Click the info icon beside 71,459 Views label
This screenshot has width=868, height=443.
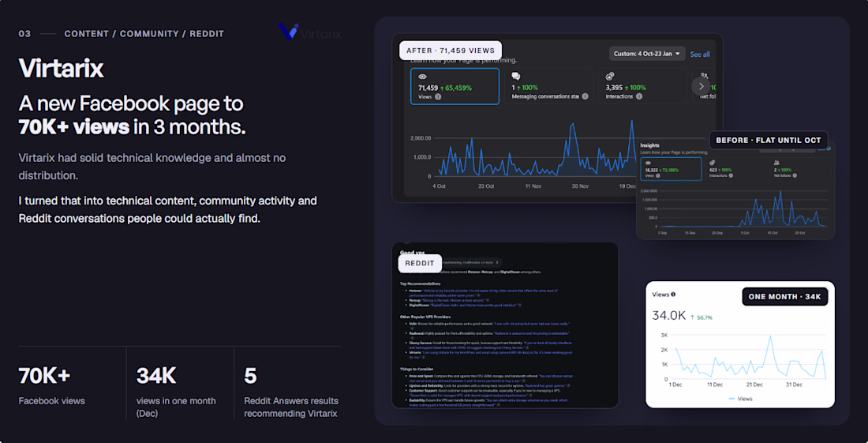[x=438, y=97]
